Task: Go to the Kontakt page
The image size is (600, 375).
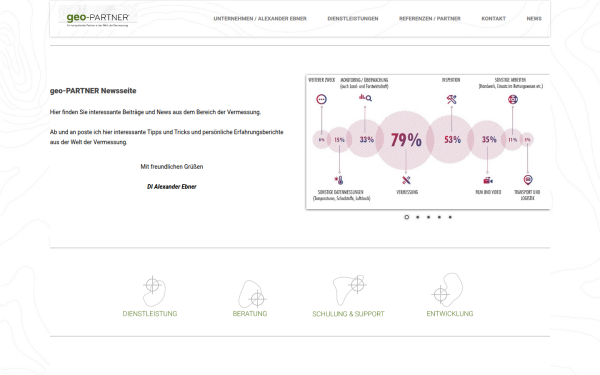Action: pyautogui.click(x=493, y=18)
